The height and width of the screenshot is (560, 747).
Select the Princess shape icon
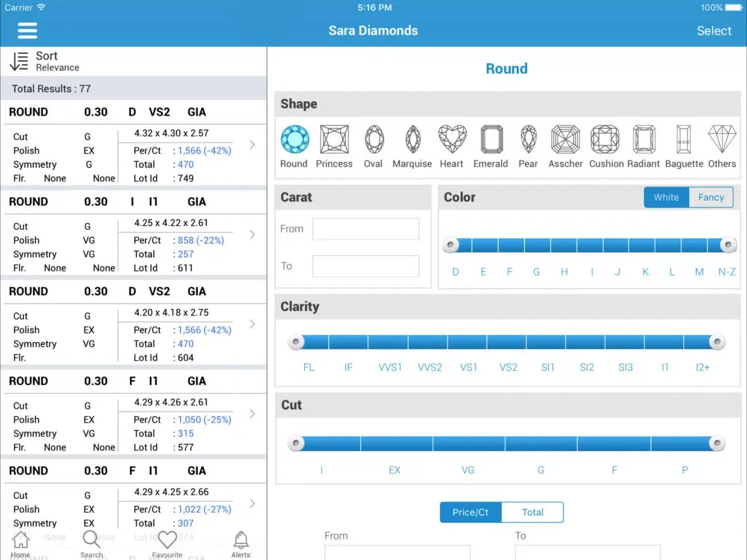(x=334, y=147)
